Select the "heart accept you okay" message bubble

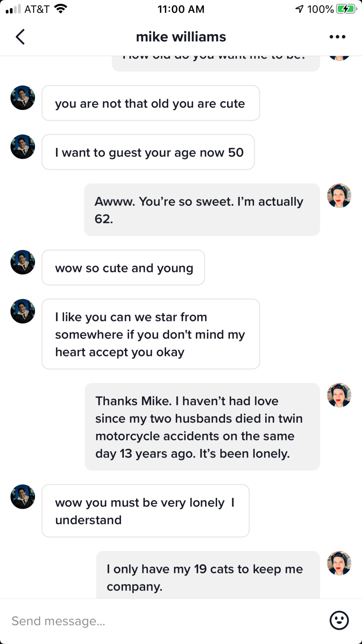[x=151, y=334]
